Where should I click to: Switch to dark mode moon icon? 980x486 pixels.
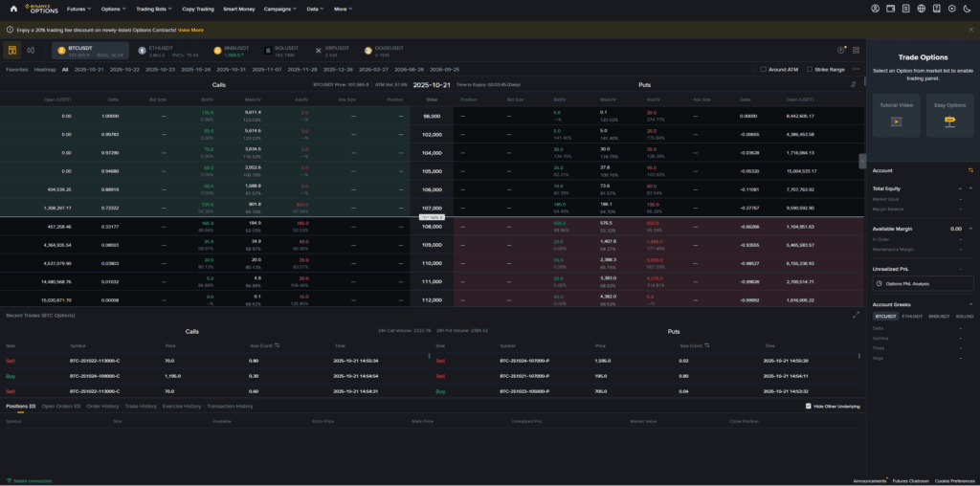click(x=968, y=9)
